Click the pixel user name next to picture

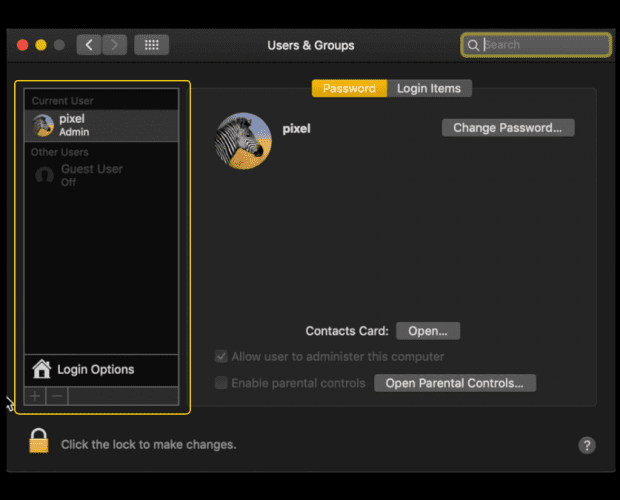click(297, 129)
